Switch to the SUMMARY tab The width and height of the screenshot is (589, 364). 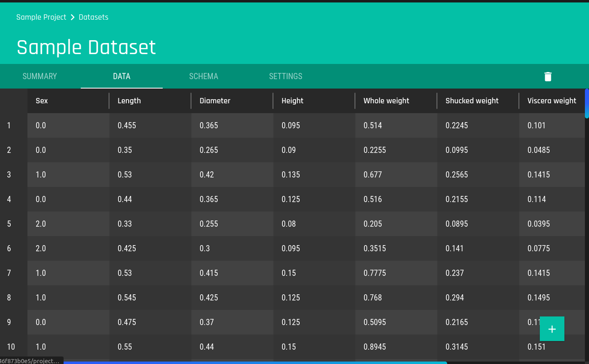tap(39, 76)
